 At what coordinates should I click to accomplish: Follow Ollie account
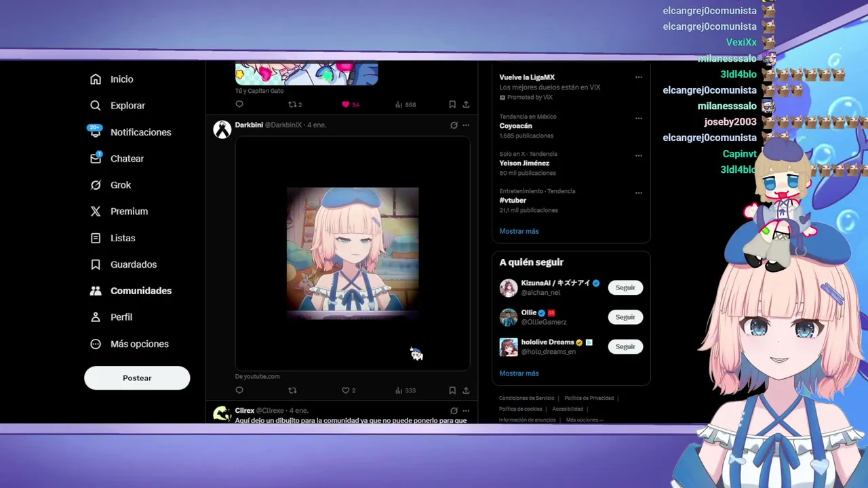tap(625, 317)
